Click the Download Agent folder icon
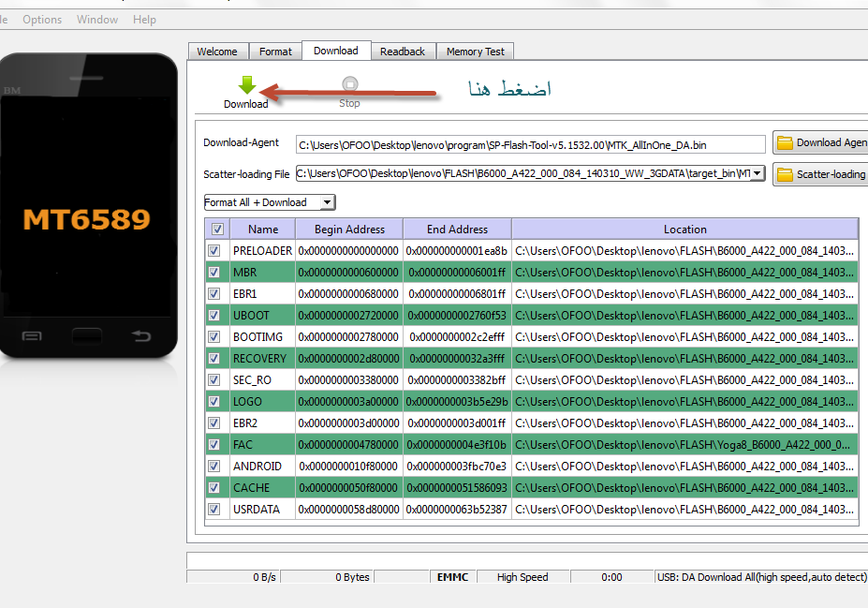The height and width of the screenshot is (608, 868). pyautogui.click(x=785, y=142)
